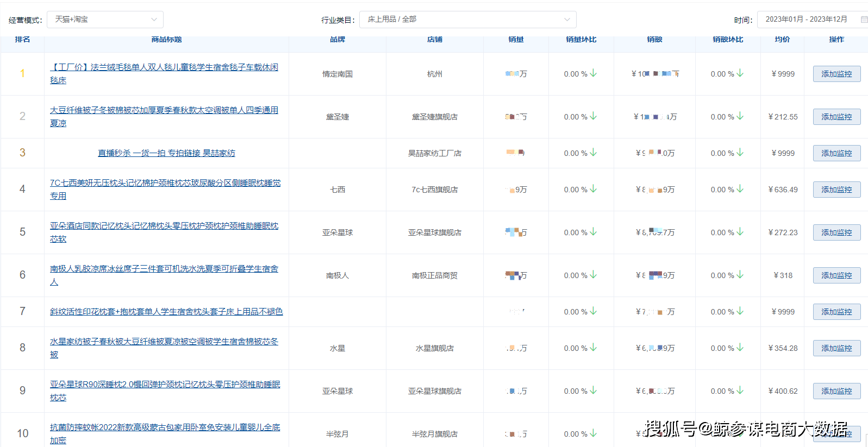Click the 排名 column header

[x=22, y=40]
